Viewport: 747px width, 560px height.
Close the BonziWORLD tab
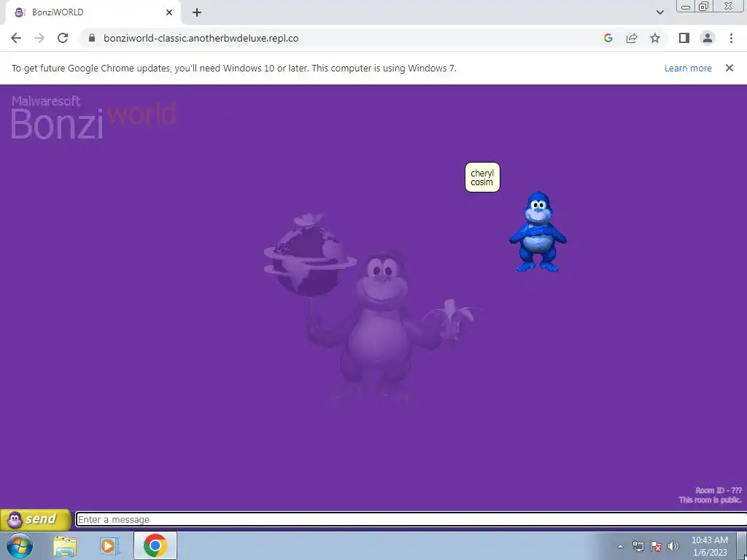tap(169, 12)
